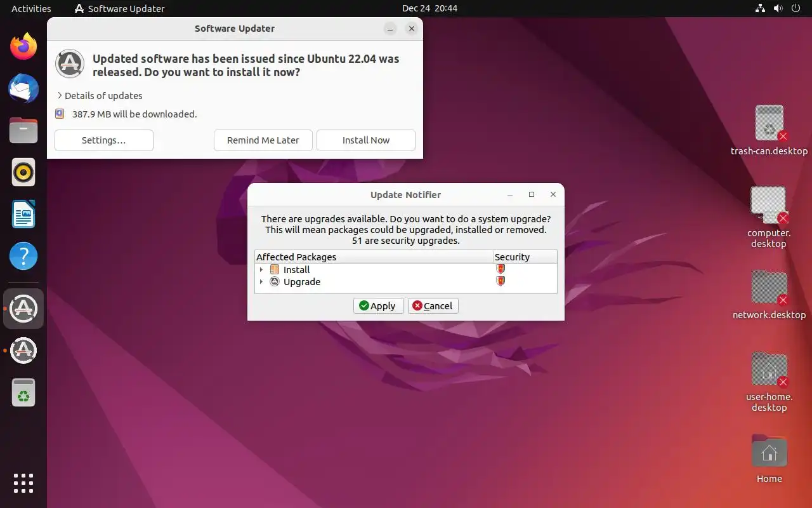This screenshot has width=812, height=508.
Task: Open the Software Updater app menu in top bar
Action: [x=119, y=8]
